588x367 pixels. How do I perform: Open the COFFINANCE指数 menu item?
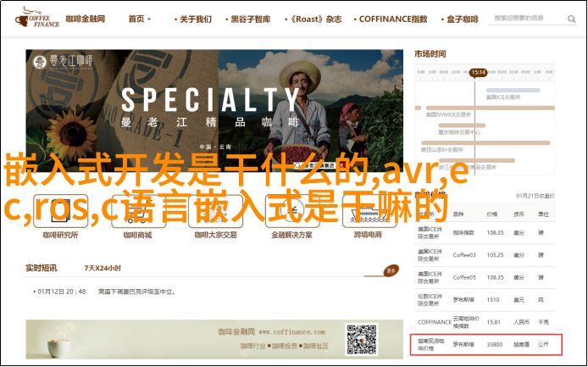[x=393, y=19]
